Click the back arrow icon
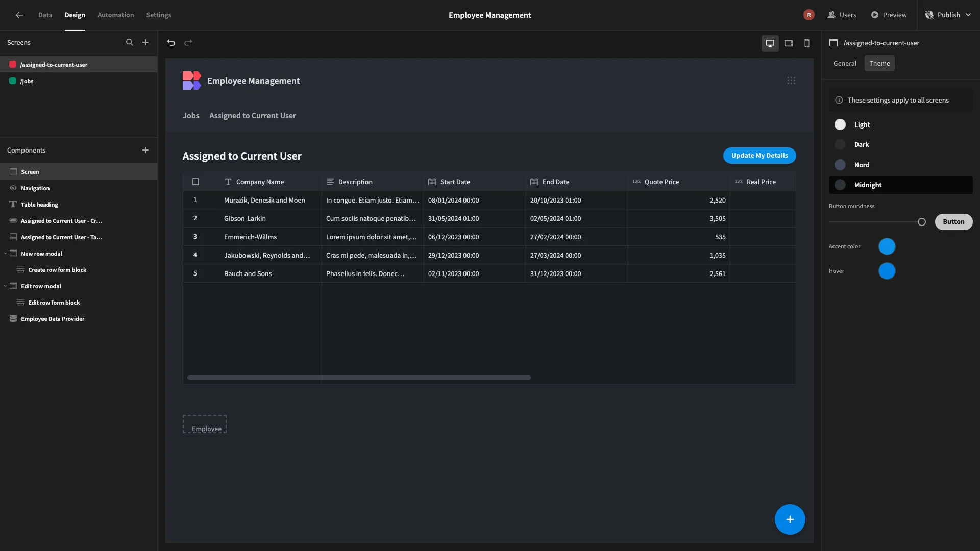Screen dimensions: 980x551 tap(19, 15)
